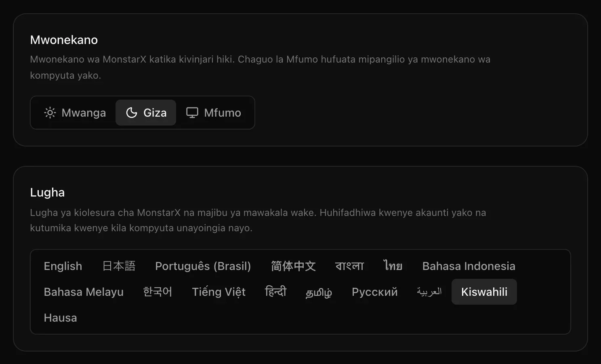Click the moon icon for Giza theme

[x=132, y=113]
